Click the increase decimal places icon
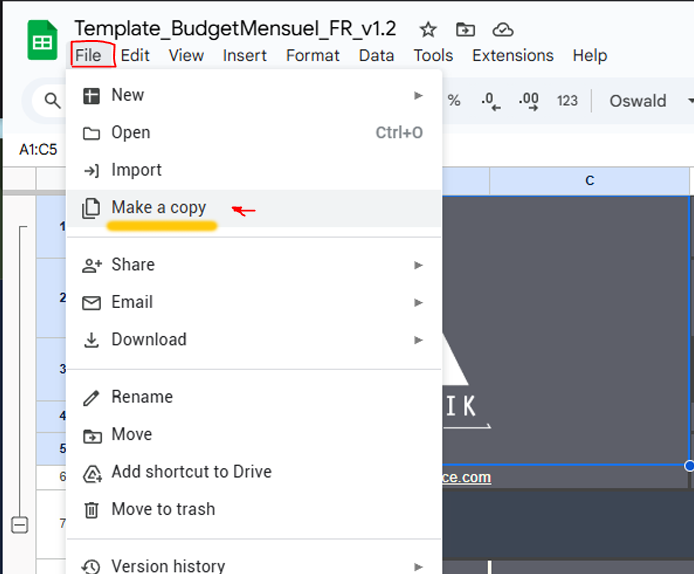The height and width of the screenshot is (574, 694). 528,100
